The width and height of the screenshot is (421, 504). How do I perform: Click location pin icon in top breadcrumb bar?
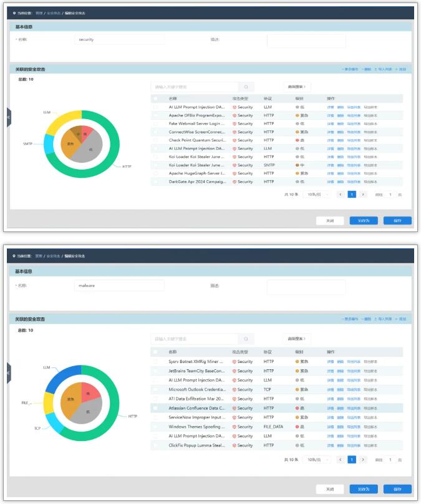click(14, 12)
